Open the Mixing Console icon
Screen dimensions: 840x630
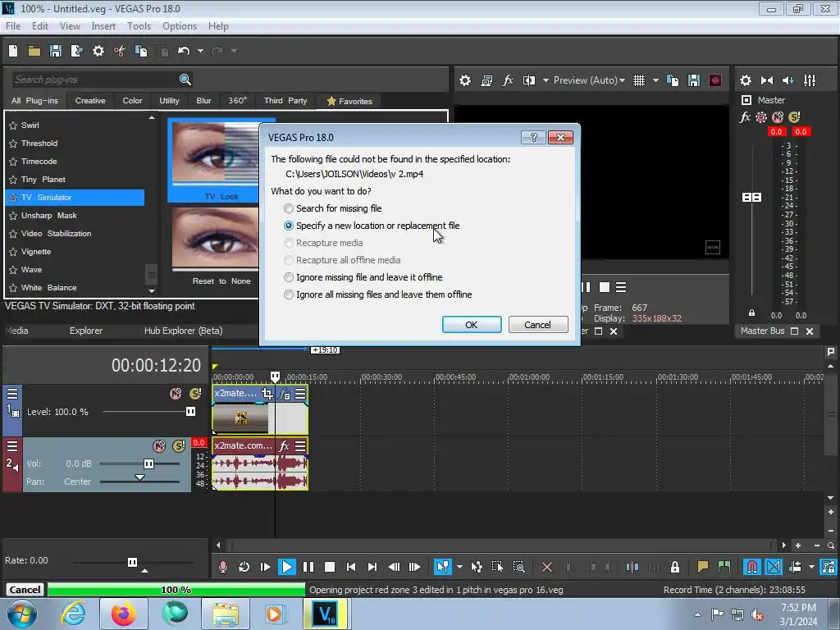810,80
